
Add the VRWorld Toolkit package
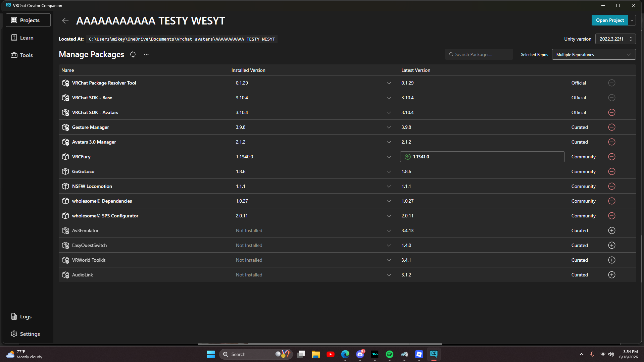(612, 260)
